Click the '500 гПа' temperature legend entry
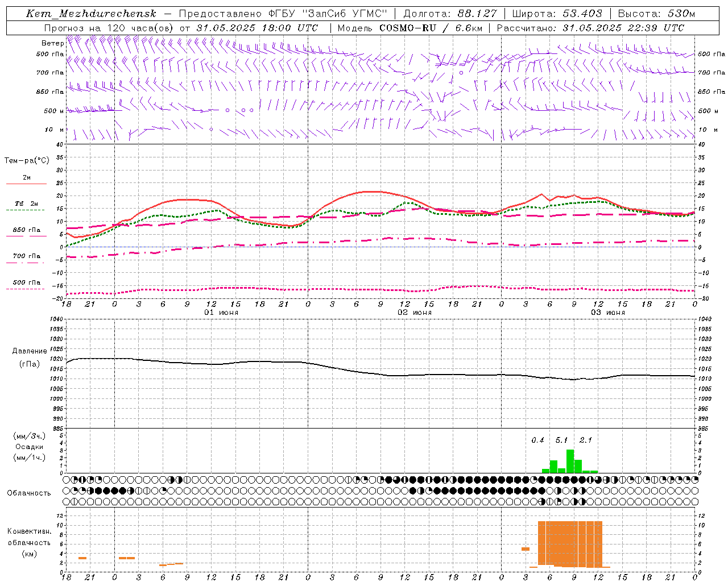 27,282
